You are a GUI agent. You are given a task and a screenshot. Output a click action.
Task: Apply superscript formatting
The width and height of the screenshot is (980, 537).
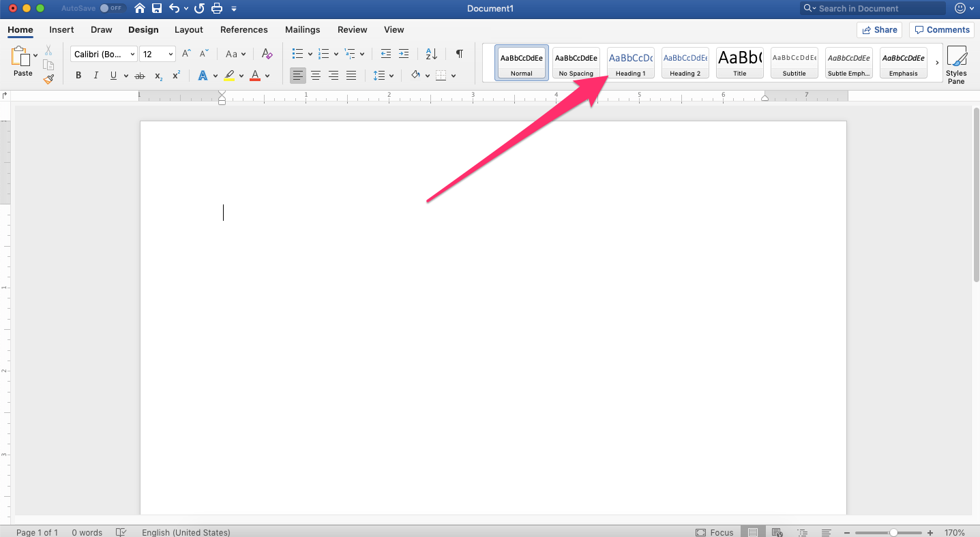coord(176,76)
